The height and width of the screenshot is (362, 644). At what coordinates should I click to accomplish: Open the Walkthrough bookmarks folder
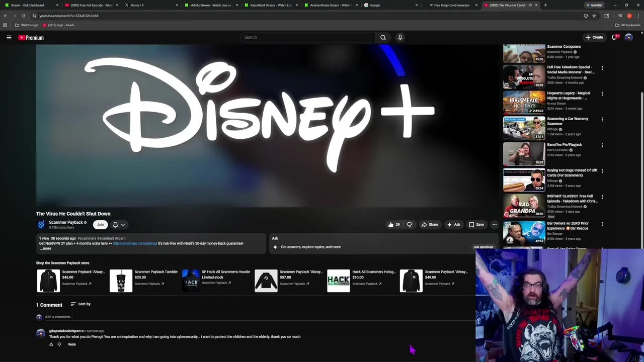click(x=27, y=25)
